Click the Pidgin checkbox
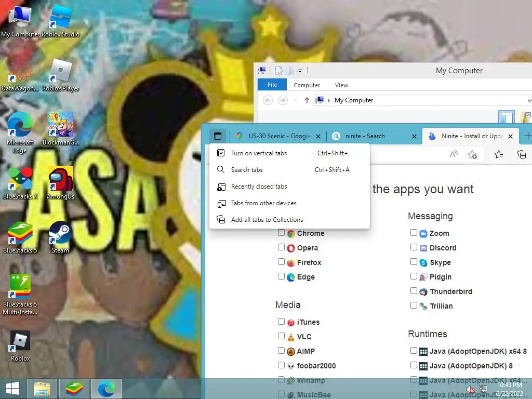Image resolution: width=532 pixels, height=399 pixels. pos(414,276)
